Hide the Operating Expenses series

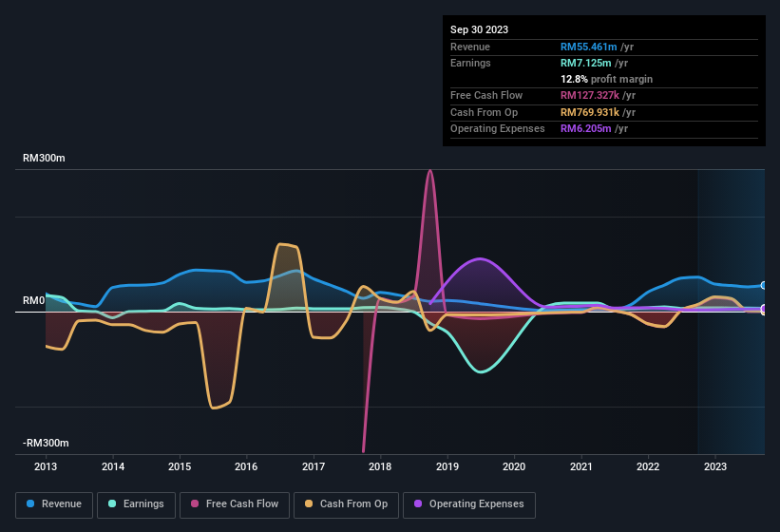tap(468, 504)
